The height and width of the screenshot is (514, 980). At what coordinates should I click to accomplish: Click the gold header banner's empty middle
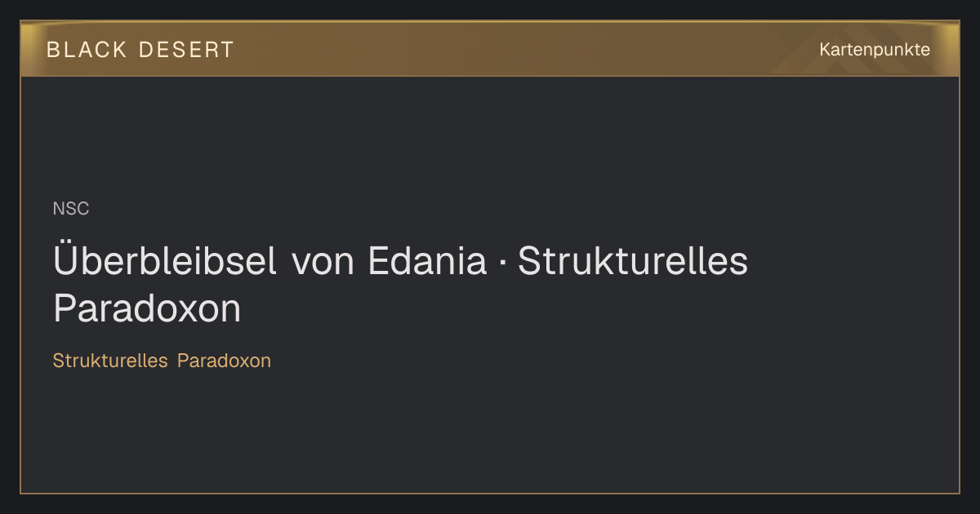(523, 50)
